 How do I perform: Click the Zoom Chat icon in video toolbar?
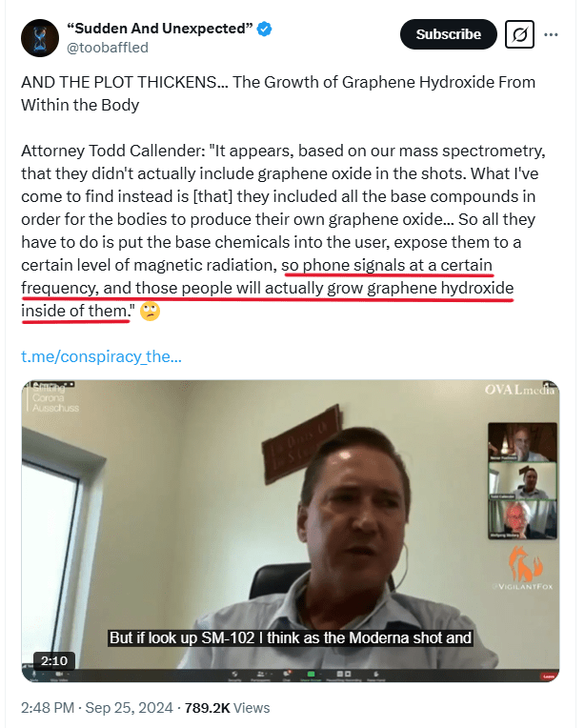[287, 674]
